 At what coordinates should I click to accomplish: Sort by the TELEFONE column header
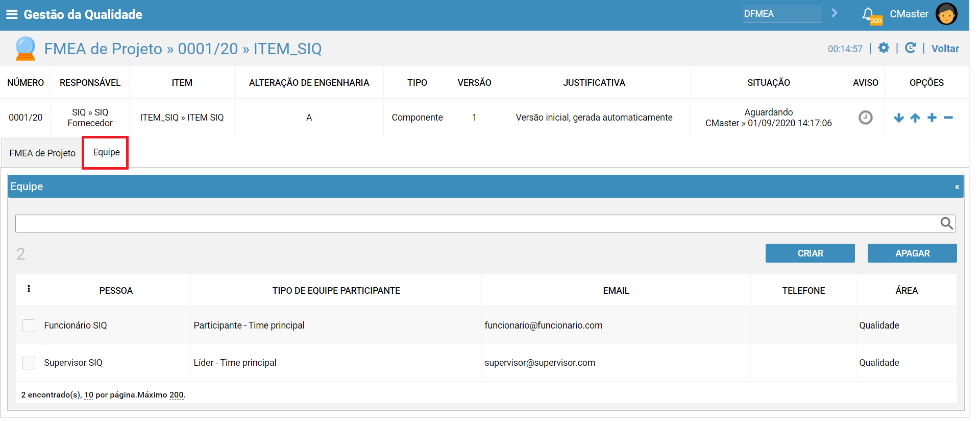tap(803, 291)
